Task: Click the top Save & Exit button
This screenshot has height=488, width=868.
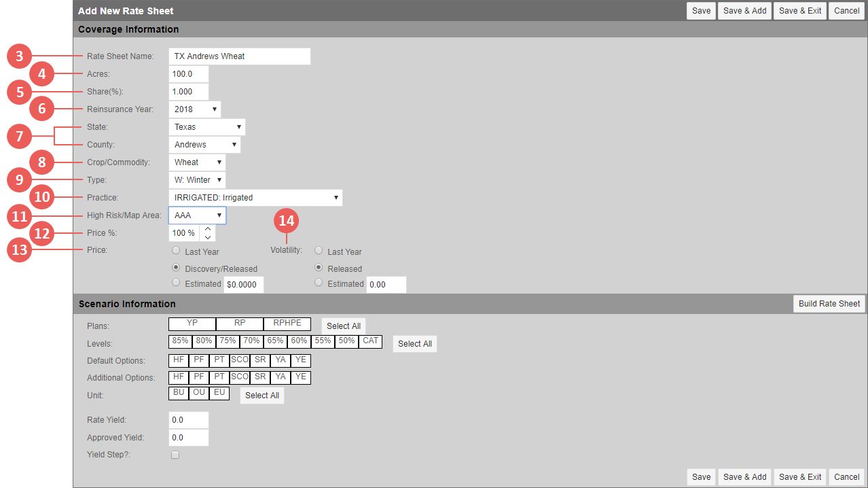Action: pos(800,11)
